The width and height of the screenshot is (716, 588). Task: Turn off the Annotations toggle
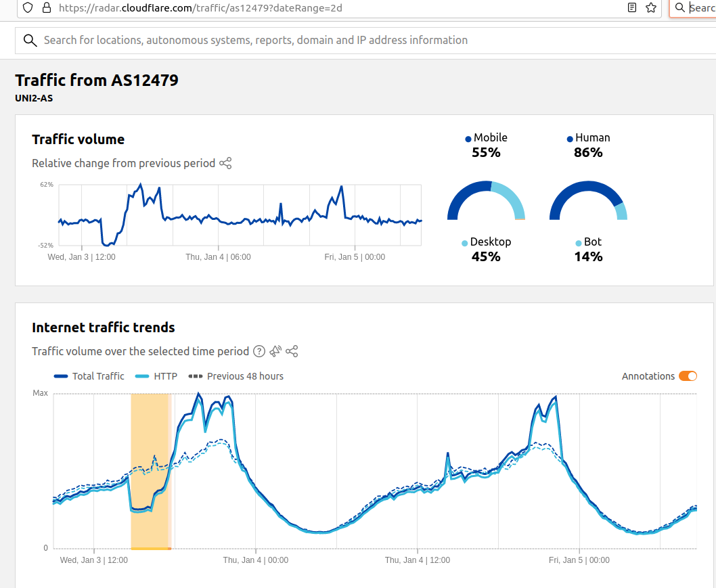(x=688, y=376)
